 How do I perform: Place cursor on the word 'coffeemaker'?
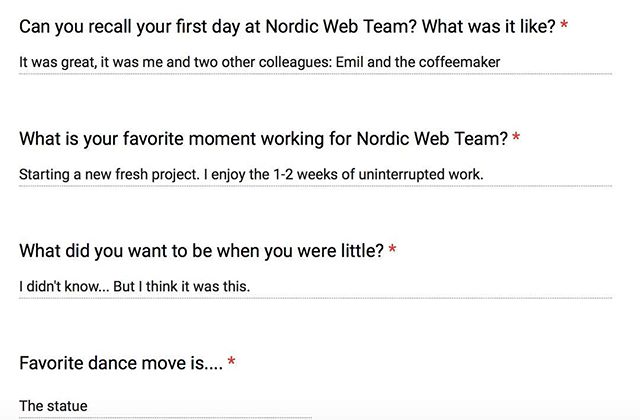point(459,62)
